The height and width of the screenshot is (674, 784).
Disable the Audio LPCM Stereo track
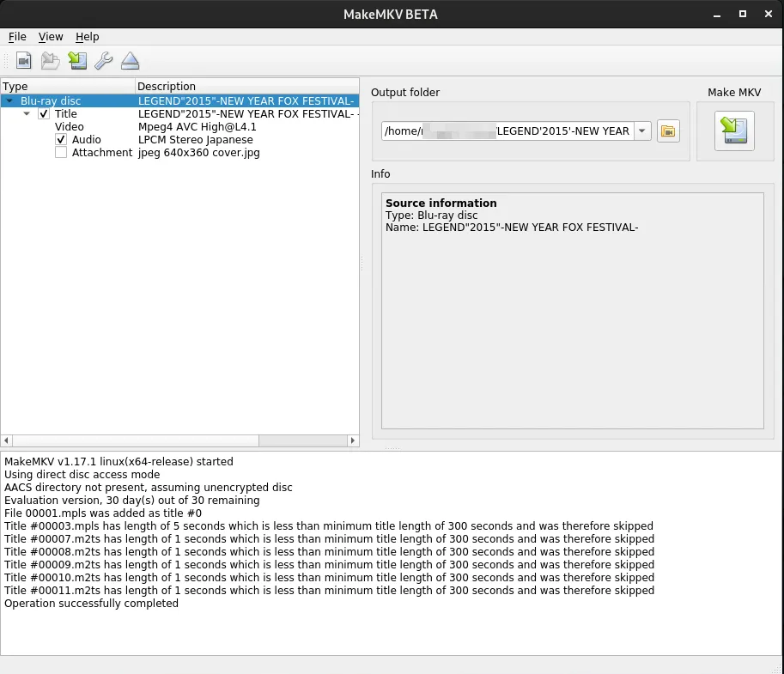pos(61,140)
